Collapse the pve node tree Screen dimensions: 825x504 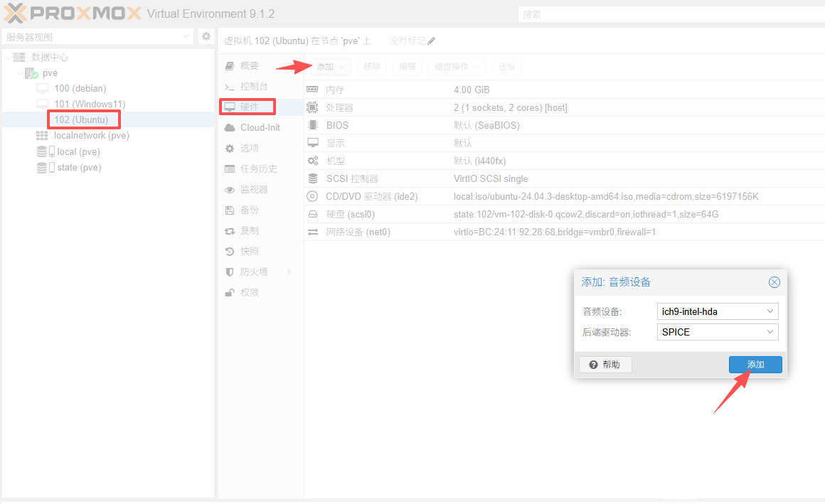pyautogui.click(x=21, y=73)
